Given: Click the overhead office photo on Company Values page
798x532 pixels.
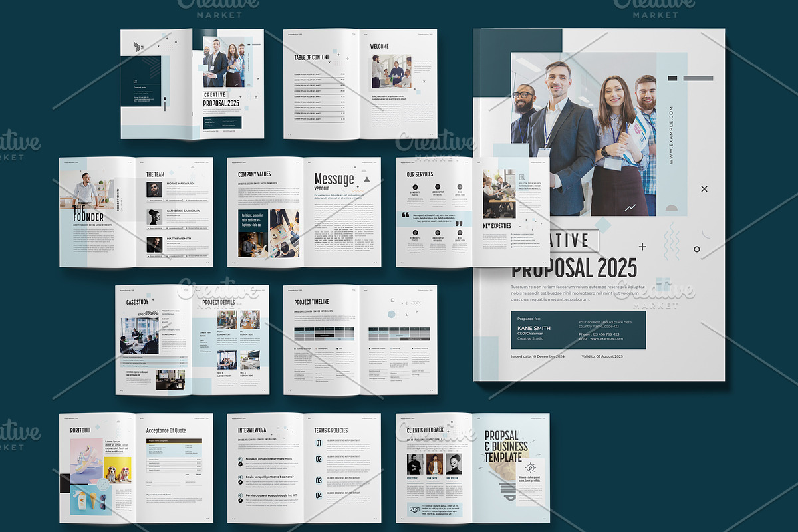Looking at the screenshot, I should coord(285,233).
